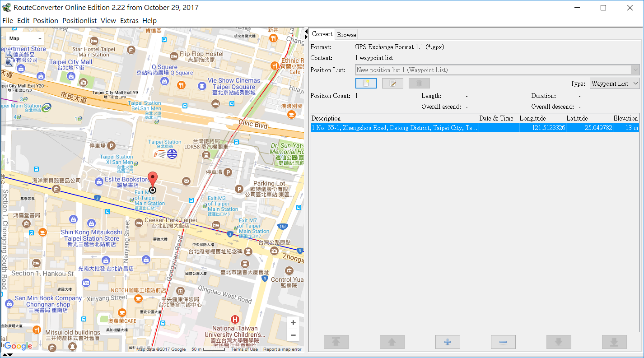Image resolution: width=644 pixels, height=358 pixels.
Task: Switch to the Browse tab
Action: (x=346, y=35)
